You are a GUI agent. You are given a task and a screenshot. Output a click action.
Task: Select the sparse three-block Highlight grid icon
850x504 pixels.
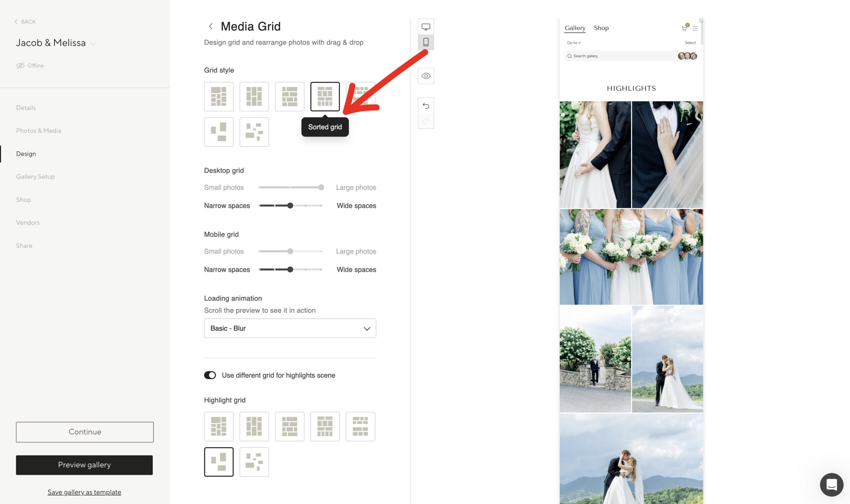pos(218,462)
